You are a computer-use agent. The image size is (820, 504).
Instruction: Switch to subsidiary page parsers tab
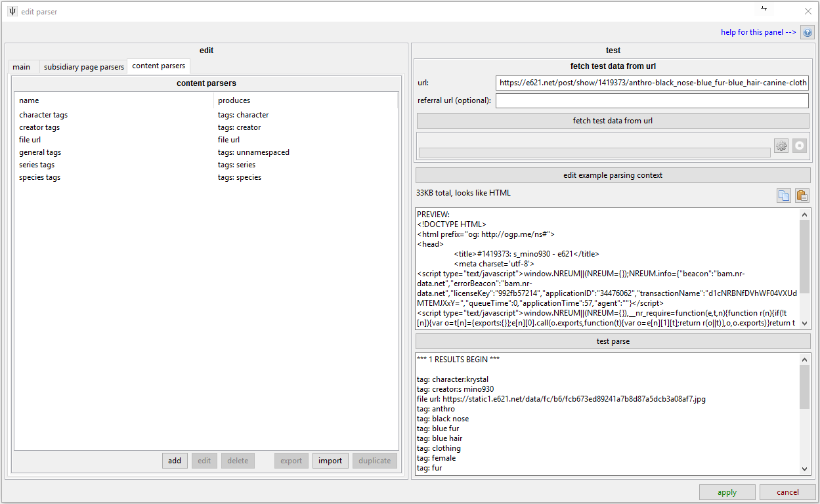pos(84,67)
